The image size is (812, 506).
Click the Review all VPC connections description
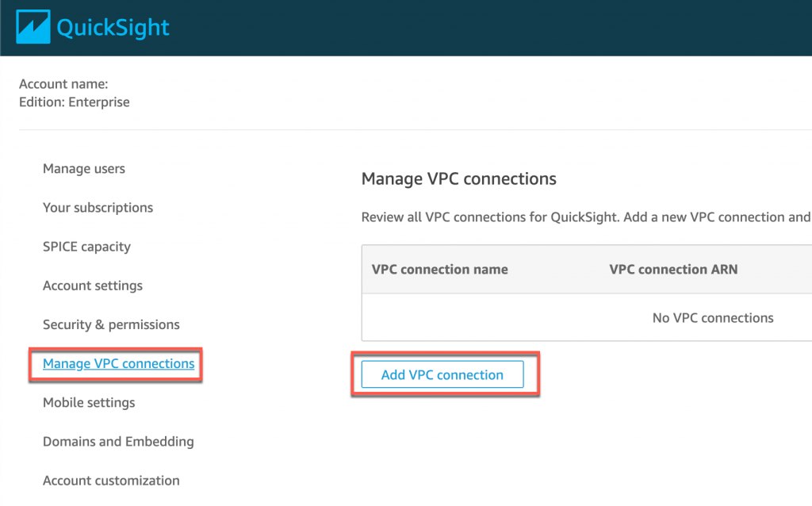pos(585,217)
